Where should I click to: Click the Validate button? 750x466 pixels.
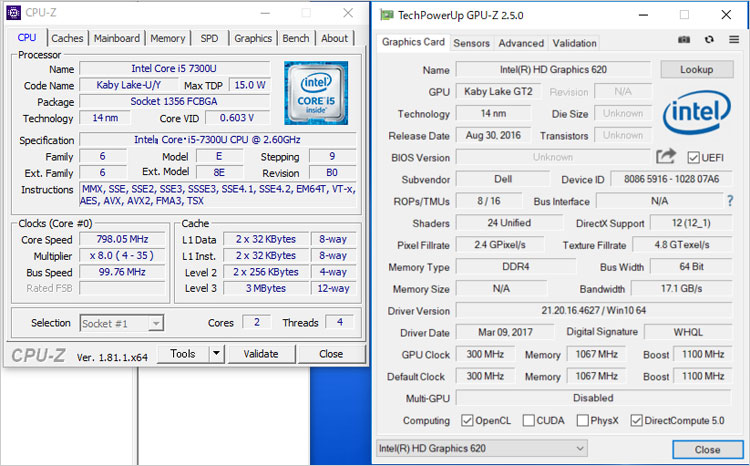pos(261,354)
